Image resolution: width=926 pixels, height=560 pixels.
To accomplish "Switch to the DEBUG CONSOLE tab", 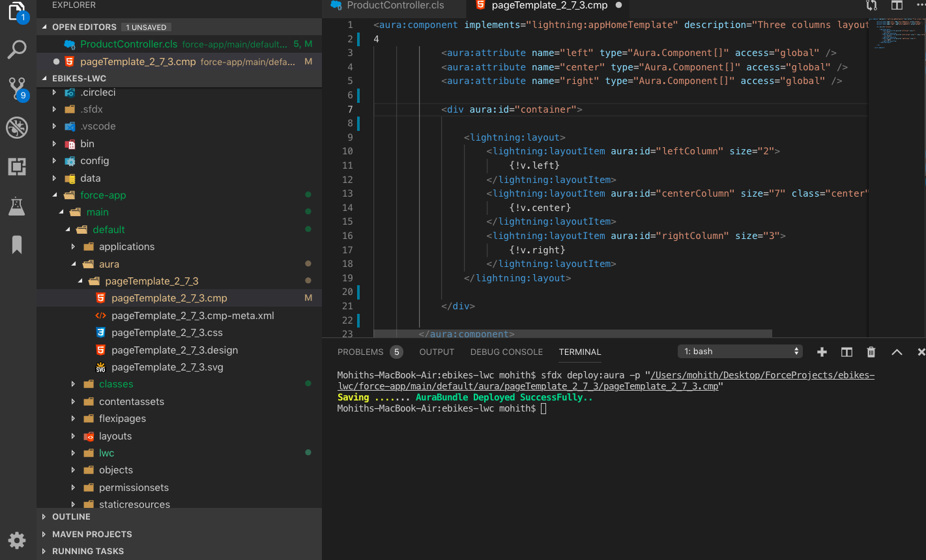I will click(x=506, y=352).
